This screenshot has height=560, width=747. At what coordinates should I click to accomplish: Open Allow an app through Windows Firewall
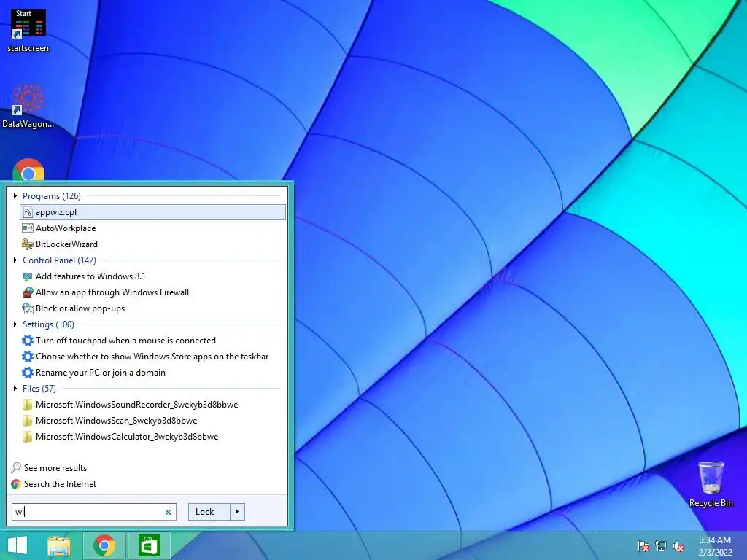pos(153,292)
